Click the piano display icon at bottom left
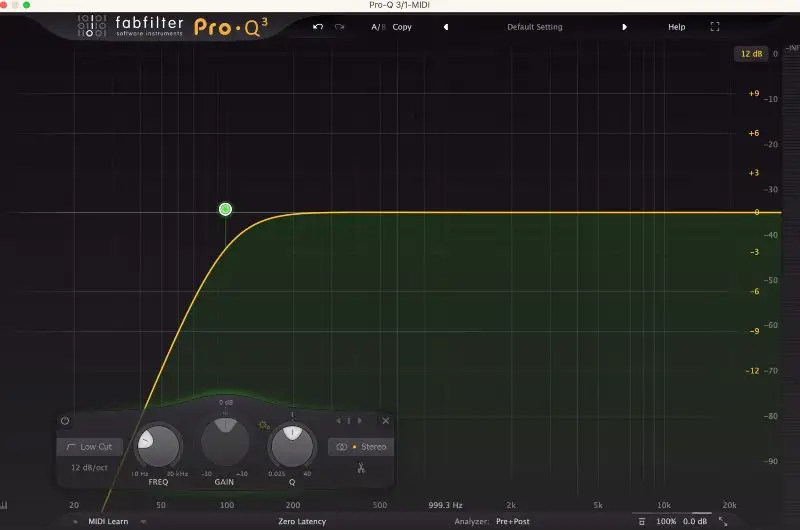Viewport: 800px width, 530px height. (x=5, y=505)
